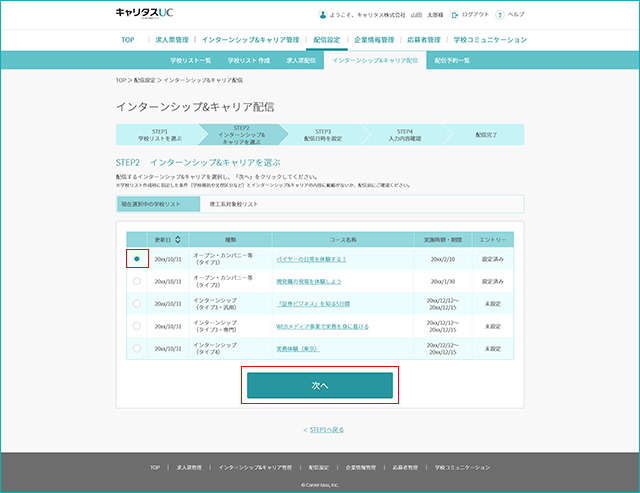Viewport: 640px width, 493px height.
Task: Switch to 学校リスト一覧 sub-tab
Action: point(191,60)
